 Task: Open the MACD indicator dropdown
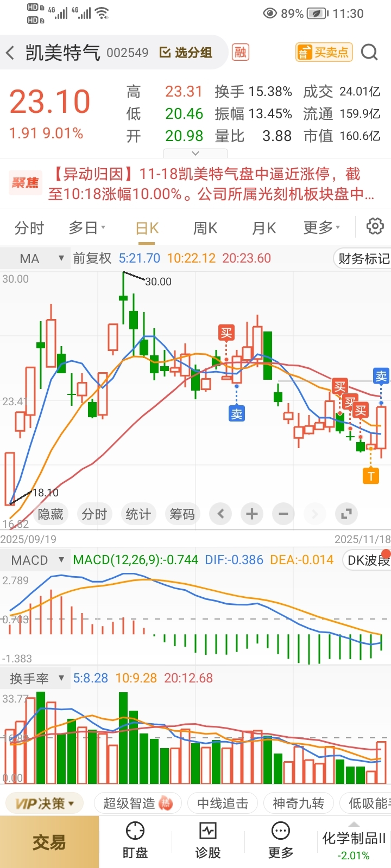(x=35, y=560)
